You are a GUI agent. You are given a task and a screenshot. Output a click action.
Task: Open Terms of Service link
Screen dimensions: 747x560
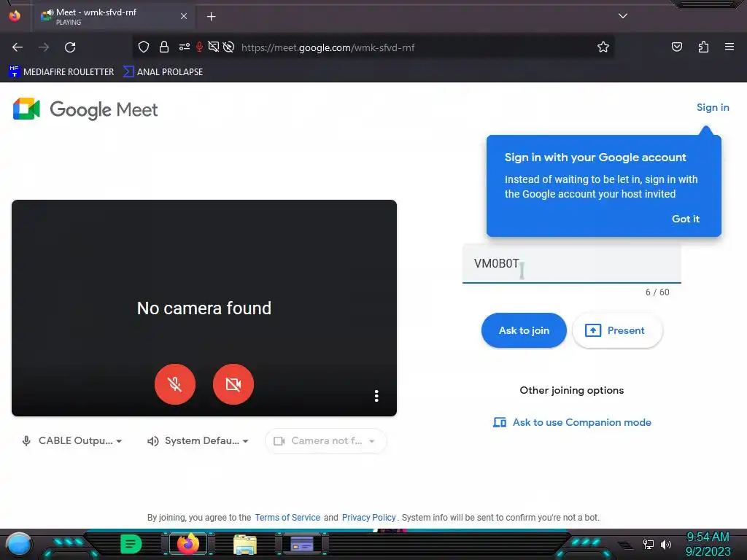coord(287,518)
